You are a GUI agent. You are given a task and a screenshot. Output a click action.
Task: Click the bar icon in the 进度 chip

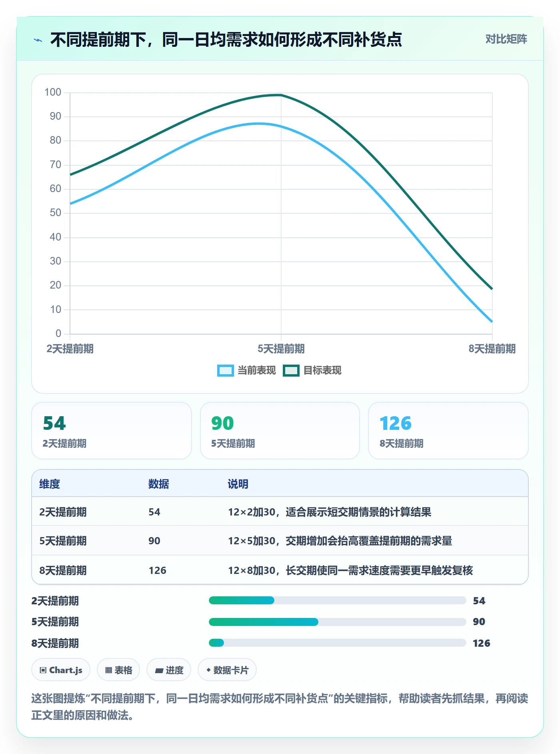click(x=159, y=670)
